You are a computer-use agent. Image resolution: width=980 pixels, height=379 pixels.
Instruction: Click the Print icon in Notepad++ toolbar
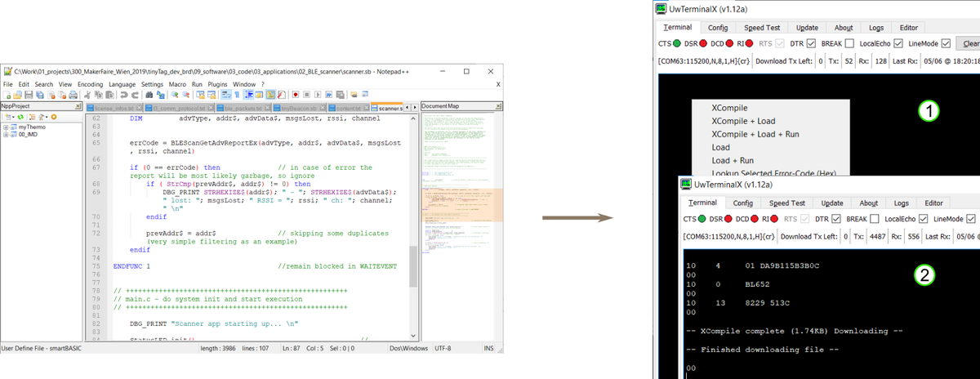73,95
